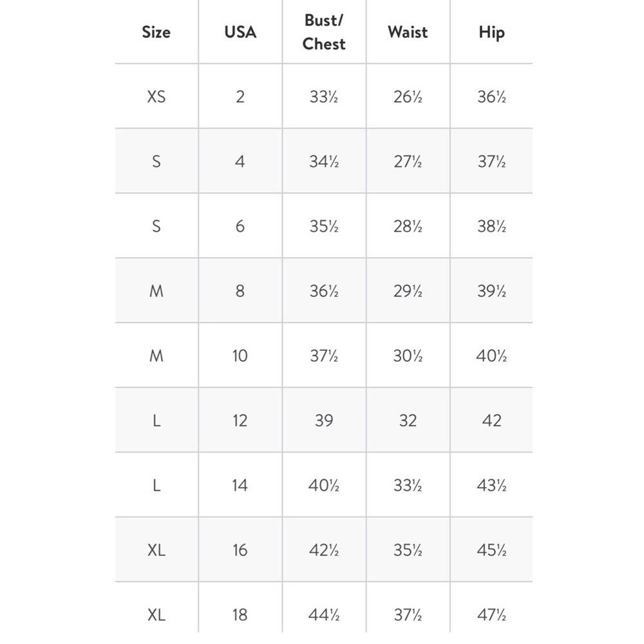Click the 38½ hip value
Screen dimensions: 644x644
click(491, 226)
